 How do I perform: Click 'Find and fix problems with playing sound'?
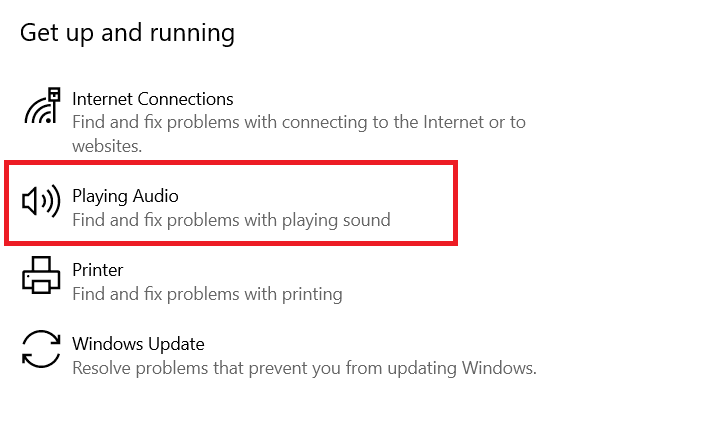click(231, 220)
